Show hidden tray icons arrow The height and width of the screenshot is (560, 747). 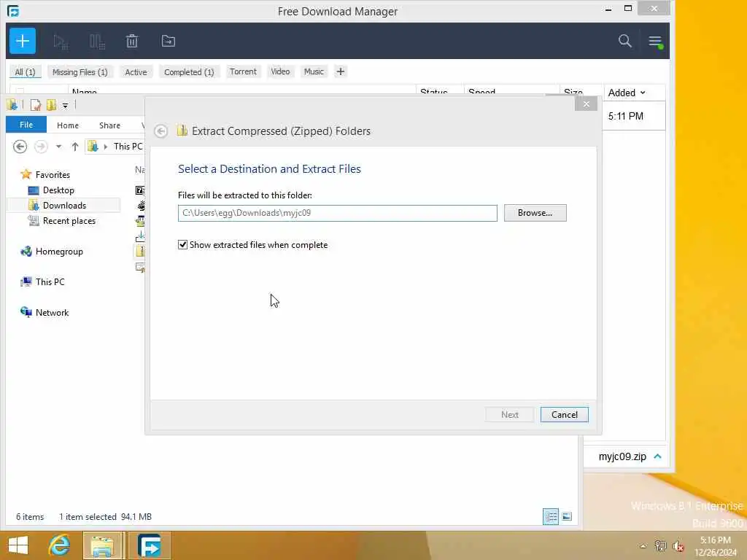643,546
